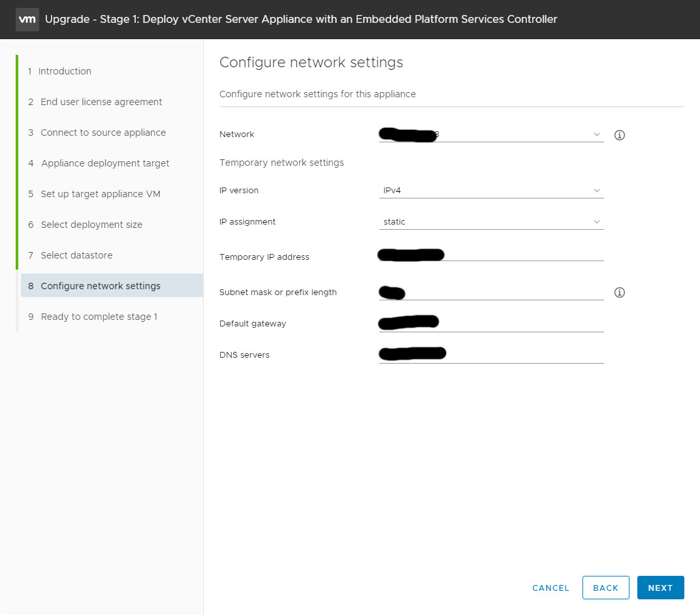Screen dimensions: 700x615
Task: Focus the DNS servers field
Action: coord(491,355)
